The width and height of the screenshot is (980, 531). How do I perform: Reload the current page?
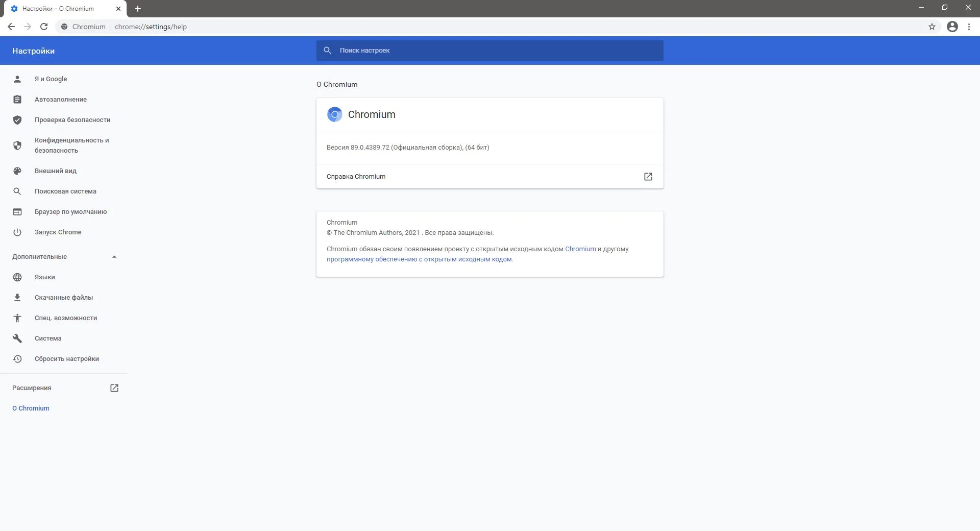click(x=44, y=27)
